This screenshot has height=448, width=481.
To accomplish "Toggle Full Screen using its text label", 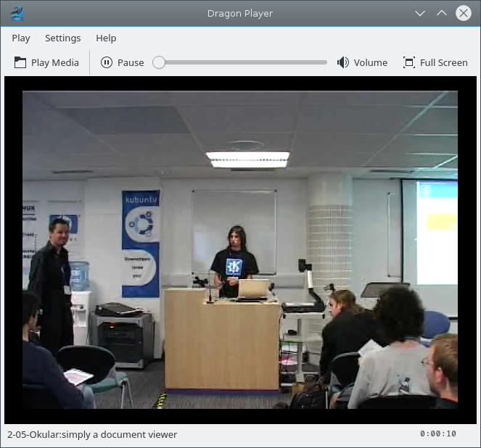I will 443,63.
